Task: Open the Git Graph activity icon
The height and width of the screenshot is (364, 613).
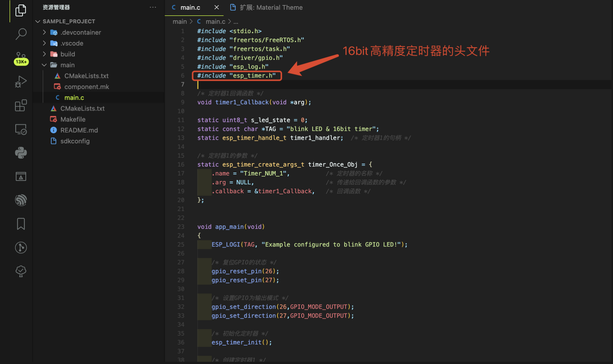Action: [21, 248]
